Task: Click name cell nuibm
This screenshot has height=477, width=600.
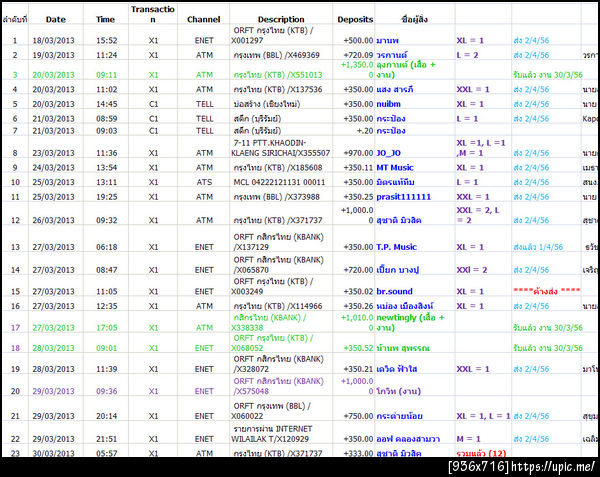Action: click(x=388, y=104)
